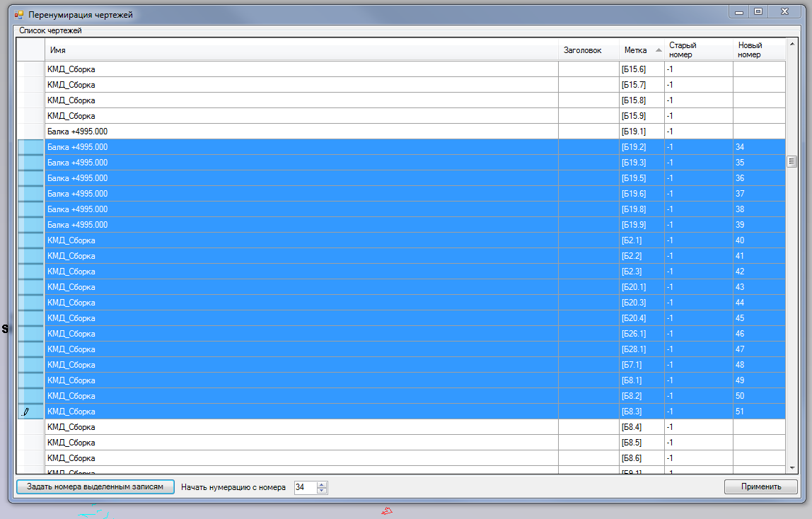Increase the start number with the up spinner
Image resolution: width=812 pixels, height=519 pixels.
pyautogui.click(x=323, y=484)
